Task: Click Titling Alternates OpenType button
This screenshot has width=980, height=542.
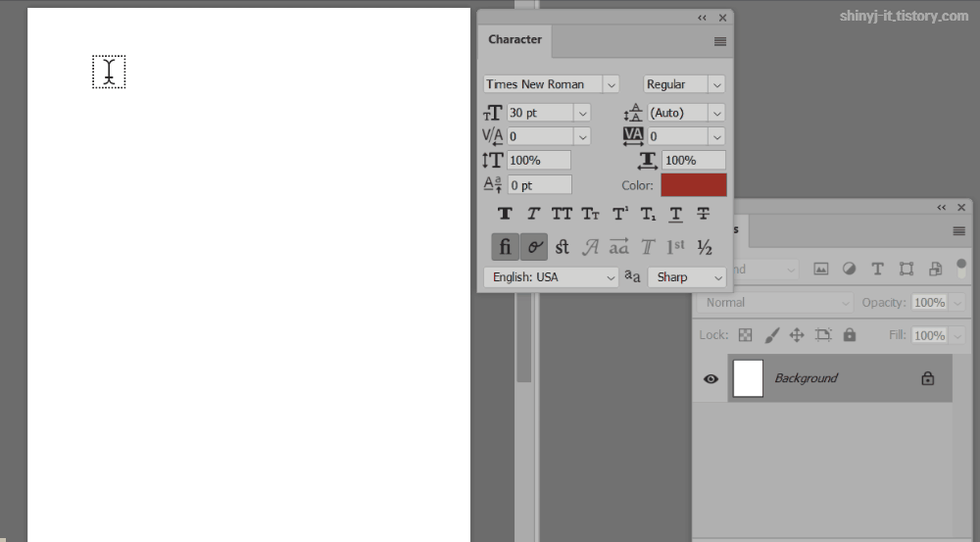Action: (x=648, y=247)
